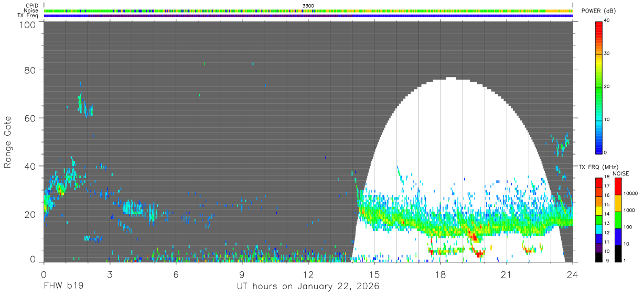This screenshot has height=297, width=644.
Task: Click the POWER (dB) color bar legend
Action: (x=599, y=87)
